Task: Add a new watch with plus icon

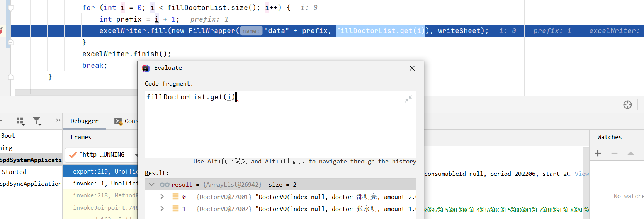Action: [598, 153]
